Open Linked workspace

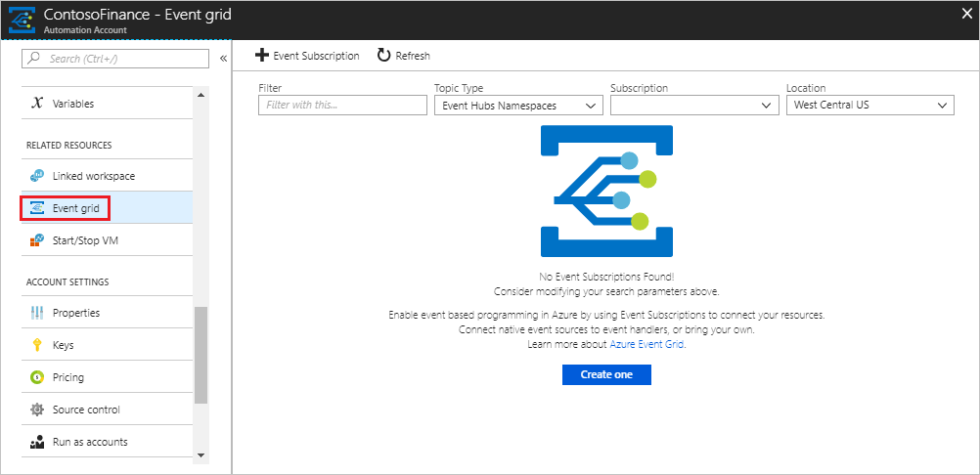pos(107,176)
